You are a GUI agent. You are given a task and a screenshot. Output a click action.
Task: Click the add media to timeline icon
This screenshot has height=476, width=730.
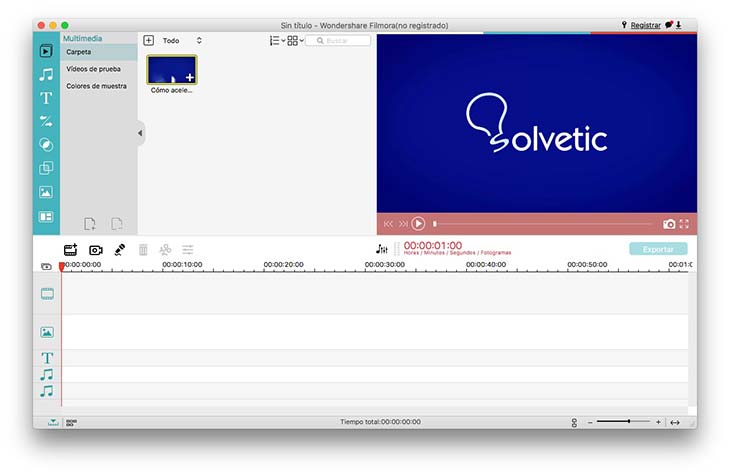click(70, 250)
